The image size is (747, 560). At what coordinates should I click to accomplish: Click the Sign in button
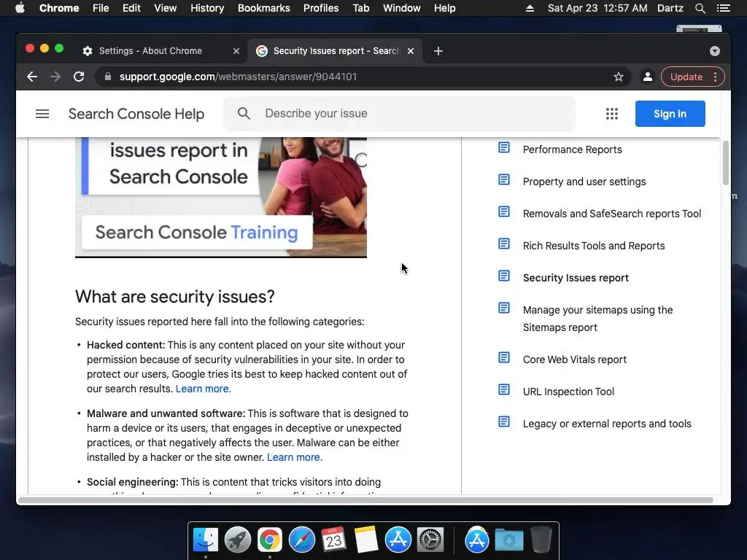click(670, 114)
